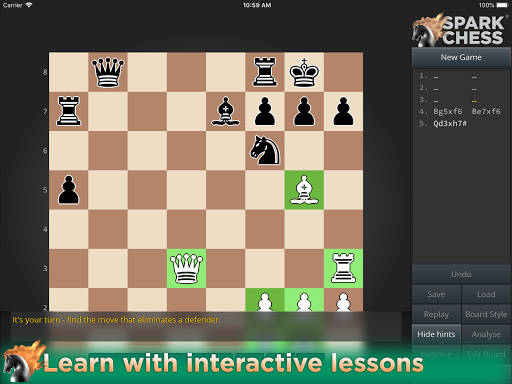
Task: Select move Bg5xf6 in the move list
Action: (448, 112)
